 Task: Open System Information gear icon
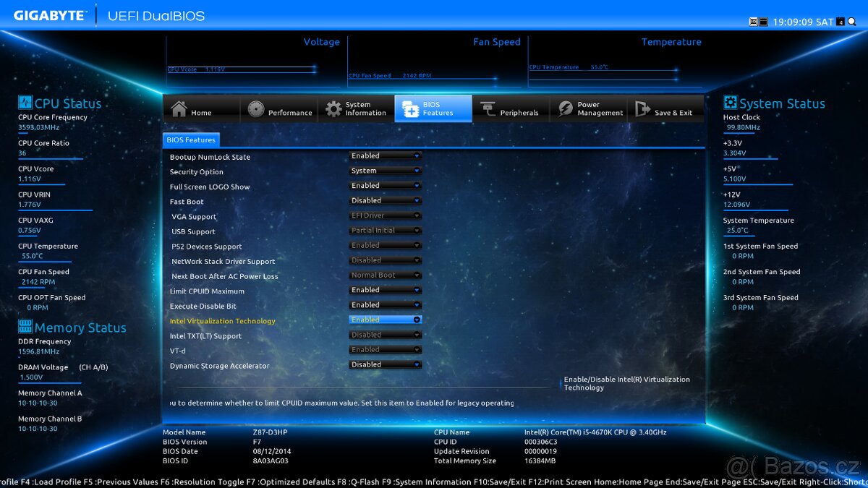[x=333, y=109]
